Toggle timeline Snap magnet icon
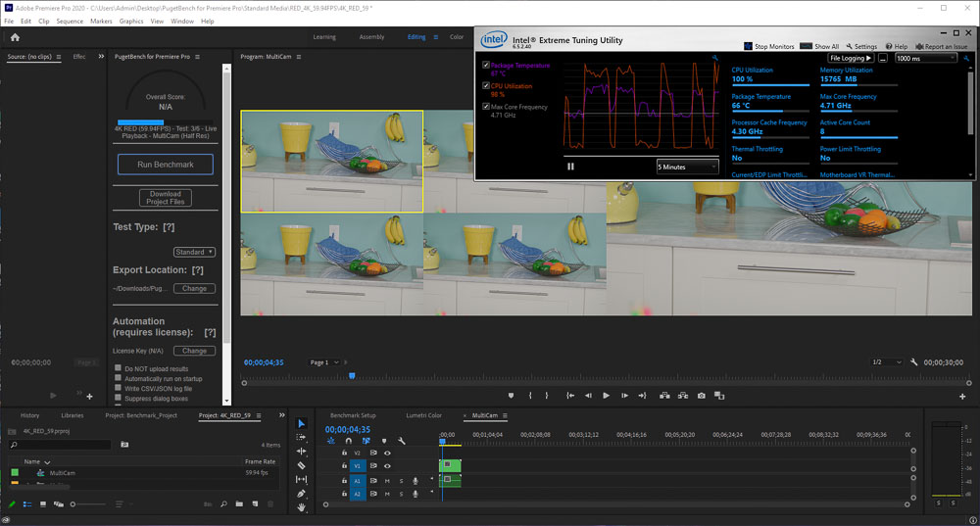 348,441
